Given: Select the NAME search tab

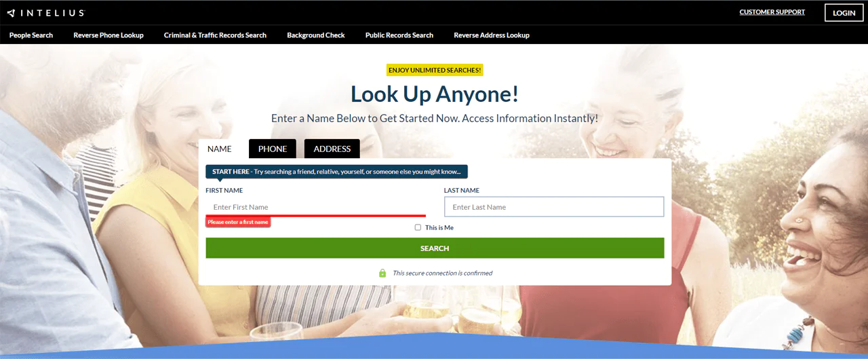Looking at the screenshot, I should coord(219,149).
